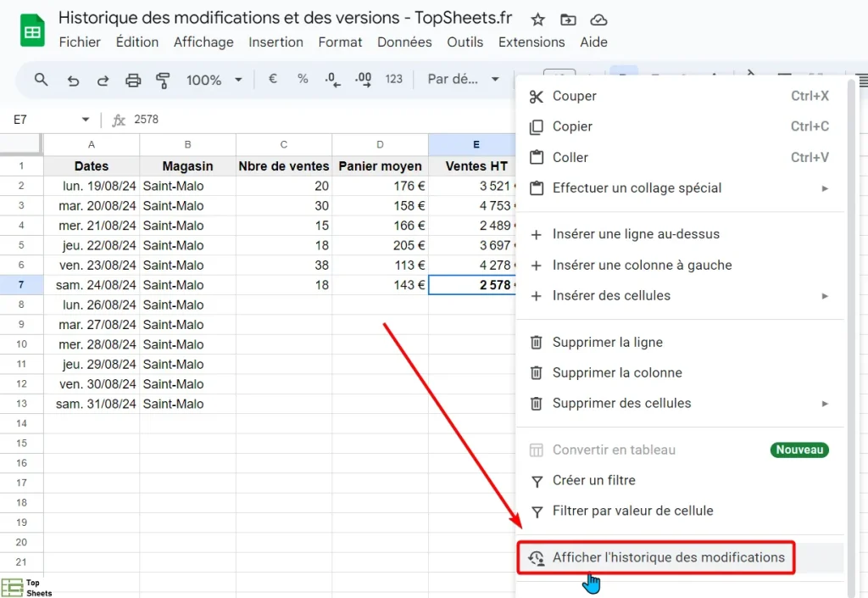This screenshot has height=598, width=868.
Task: Select column E header
Action: click(x=472, y=144)
